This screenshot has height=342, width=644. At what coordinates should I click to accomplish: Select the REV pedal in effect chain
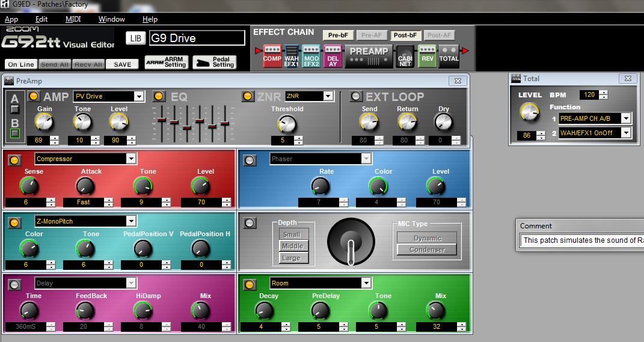428,56
